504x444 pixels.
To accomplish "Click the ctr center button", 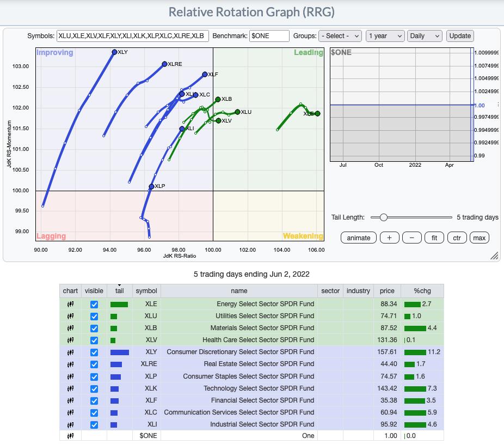I will tap(457, 238).
